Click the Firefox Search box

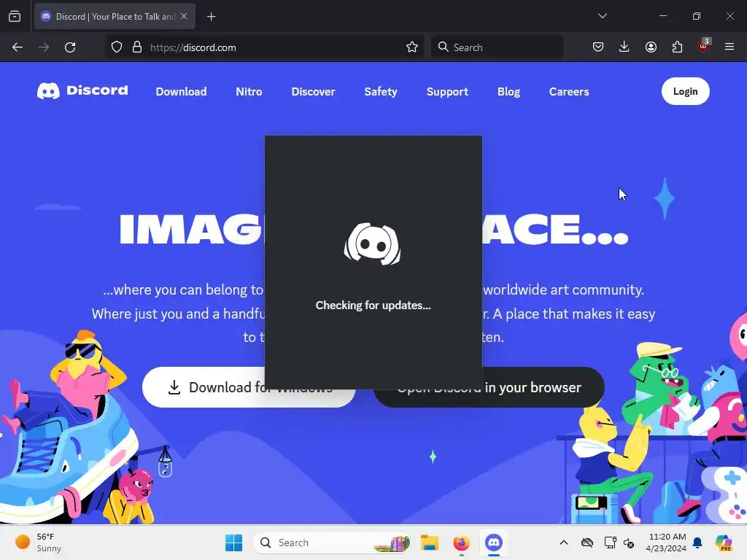[497, 47]
